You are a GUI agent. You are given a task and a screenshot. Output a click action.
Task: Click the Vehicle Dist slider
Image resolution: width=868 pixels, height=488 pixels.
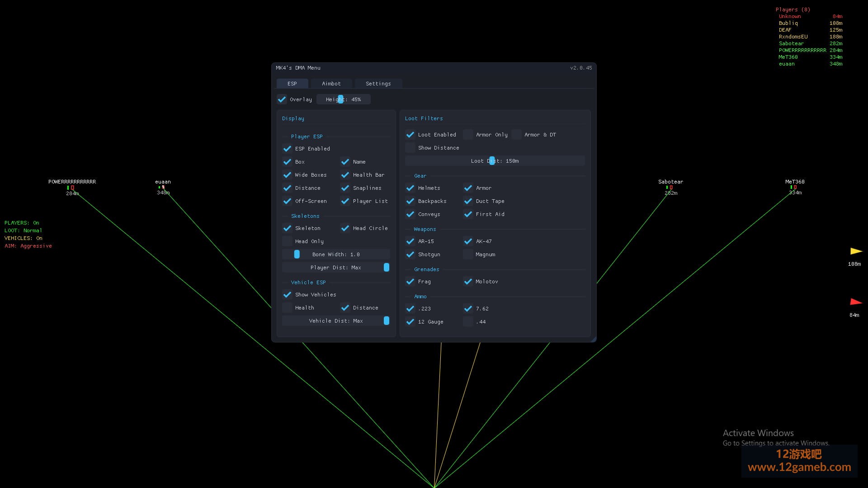(x=336, y=321)
